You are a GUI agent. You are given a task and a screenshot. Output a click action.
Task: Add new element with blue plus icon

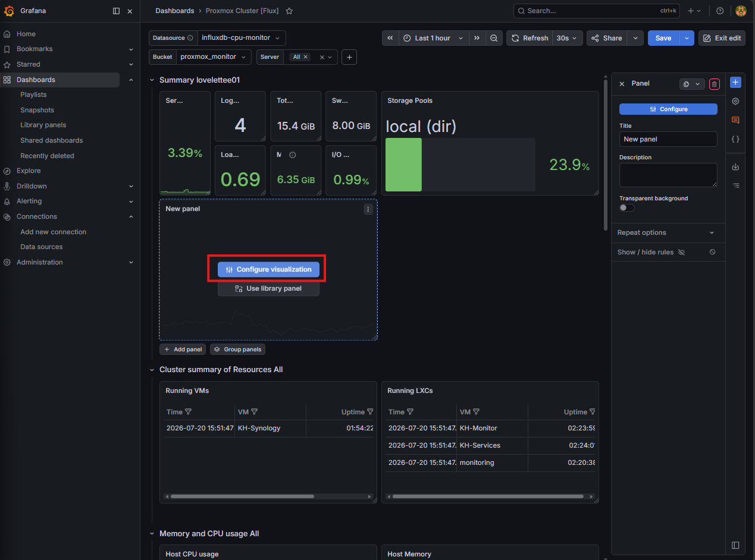[735, 83]
